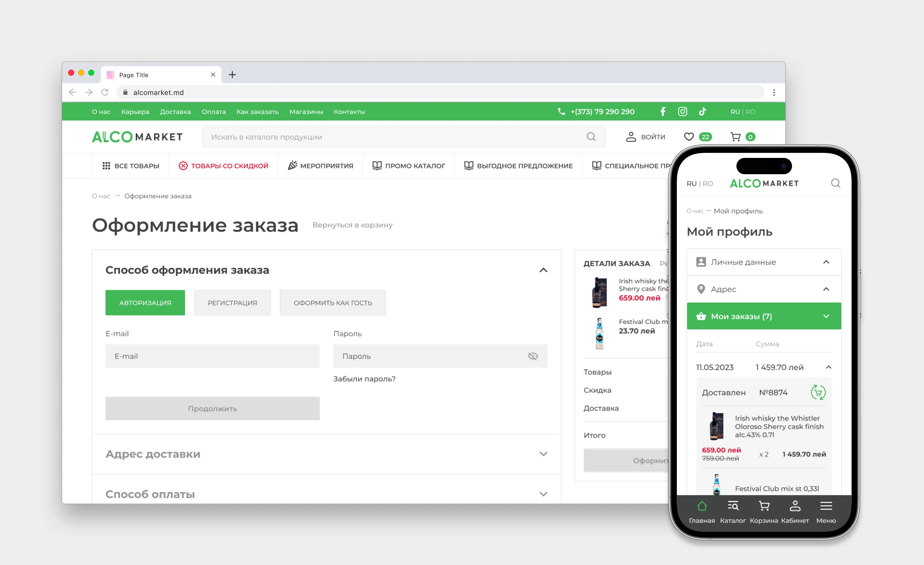The image size is (924, 565).
Task: Click the Продолжить button
Action: pyautogui.click(x=212, y=409)
